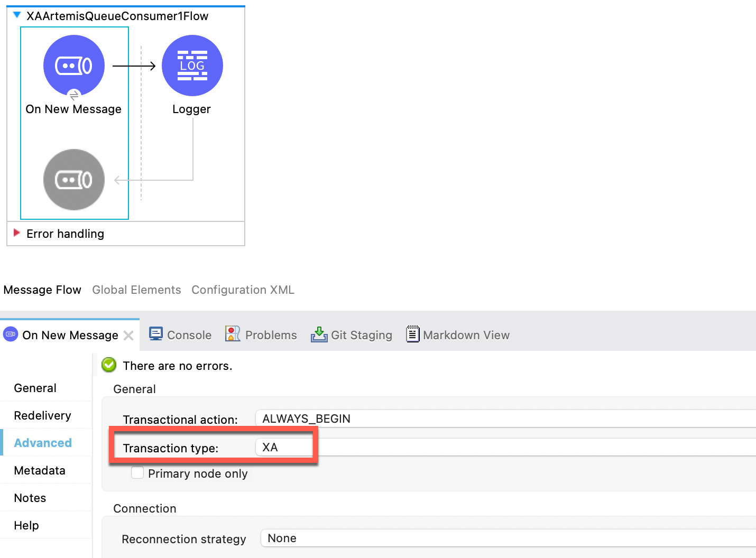Collapse the XAArtemisQueueConsumer1Flow flow
Viewport: 756px width, 558px height.
tap(17, 15)
